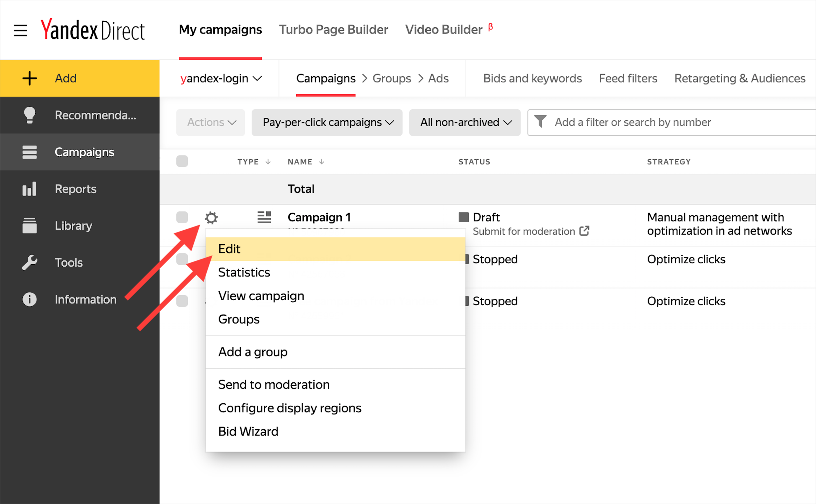Viewport: 816px width, 504px height.
Task: Choose Add a group menu item
Action: point(335,352)
